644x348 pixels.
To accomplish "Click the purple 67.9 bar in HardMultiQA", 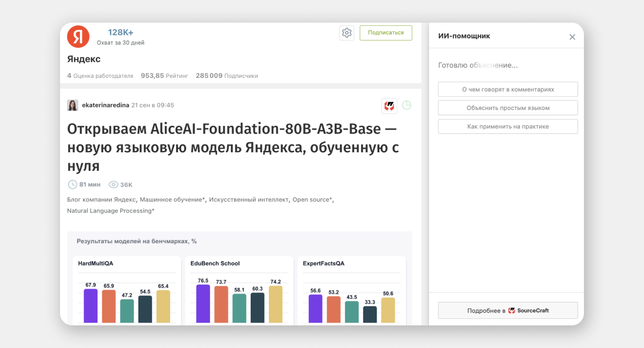I will click(91, 306).
